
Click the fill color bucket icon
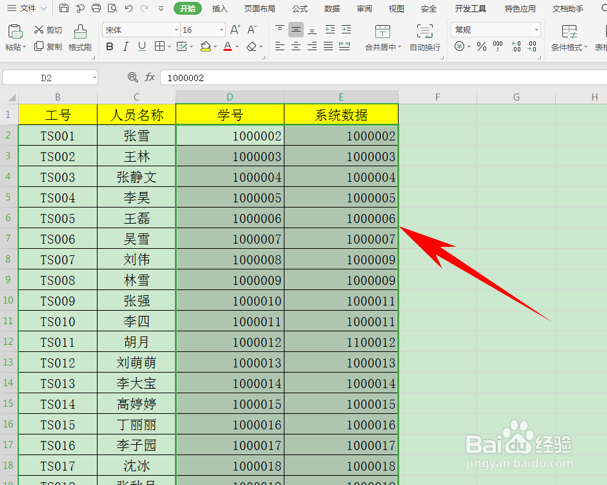pyautogui.click(x=206, y=47)
